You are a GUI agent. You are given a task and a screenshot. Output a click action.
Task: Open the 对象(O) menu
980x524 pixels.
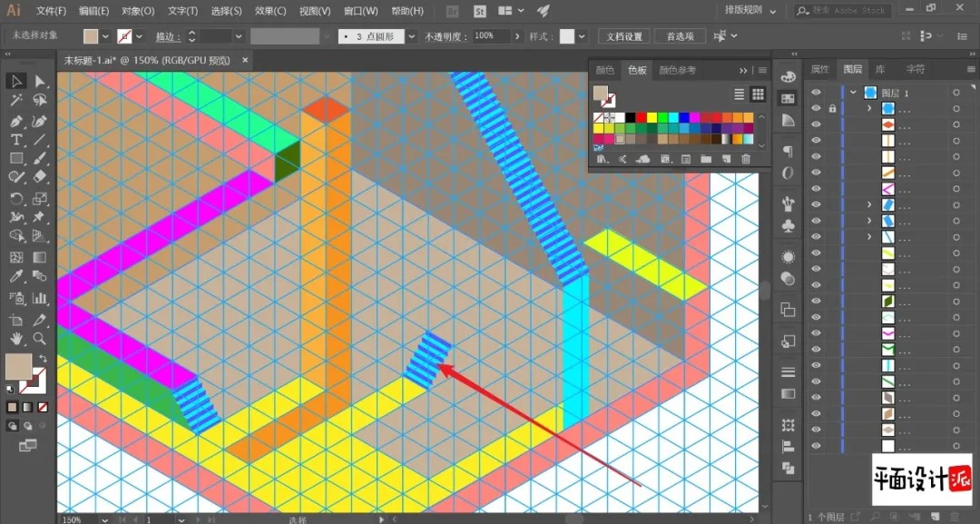coord(138,11)
